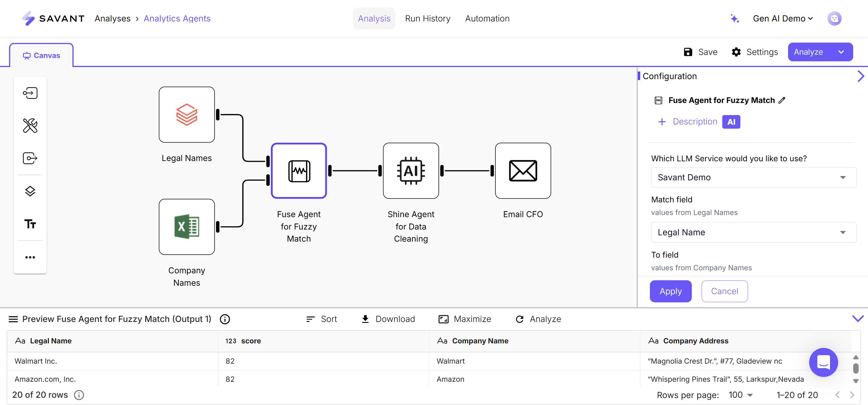Click the preview table scrollbar down arrow
This screenshot has height=405, width=868.
856,381
